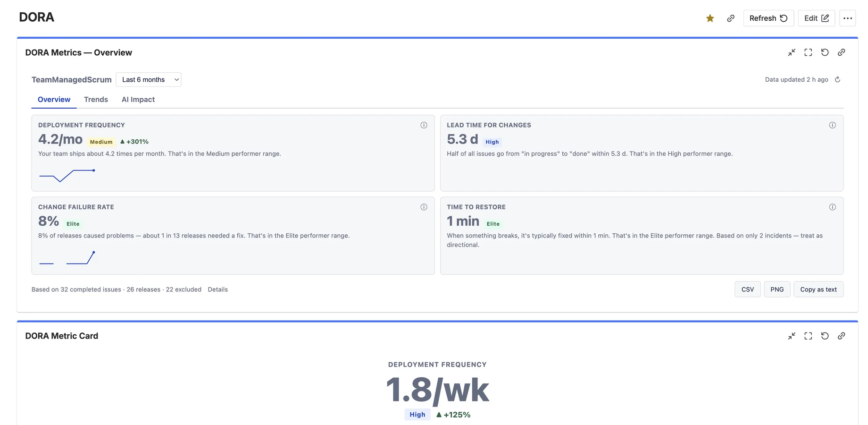Screen dimensions: 868x425
Task: Export metrics as CSV
Action: [x=748, y=289]
